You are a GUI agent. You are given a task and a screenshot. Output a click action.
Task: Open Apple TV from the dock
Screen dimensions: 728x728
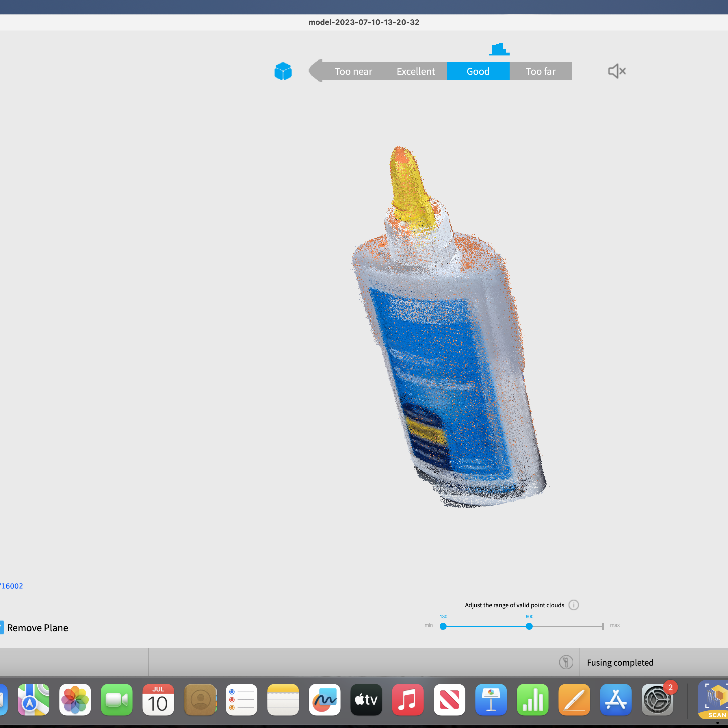tap(366, 699)
